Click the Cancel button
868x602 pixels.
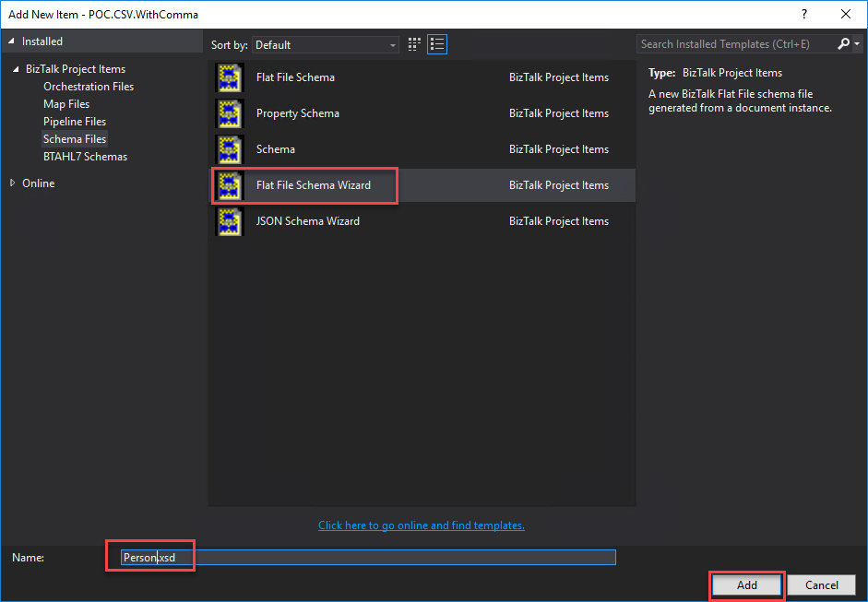(x=822, y=585)
